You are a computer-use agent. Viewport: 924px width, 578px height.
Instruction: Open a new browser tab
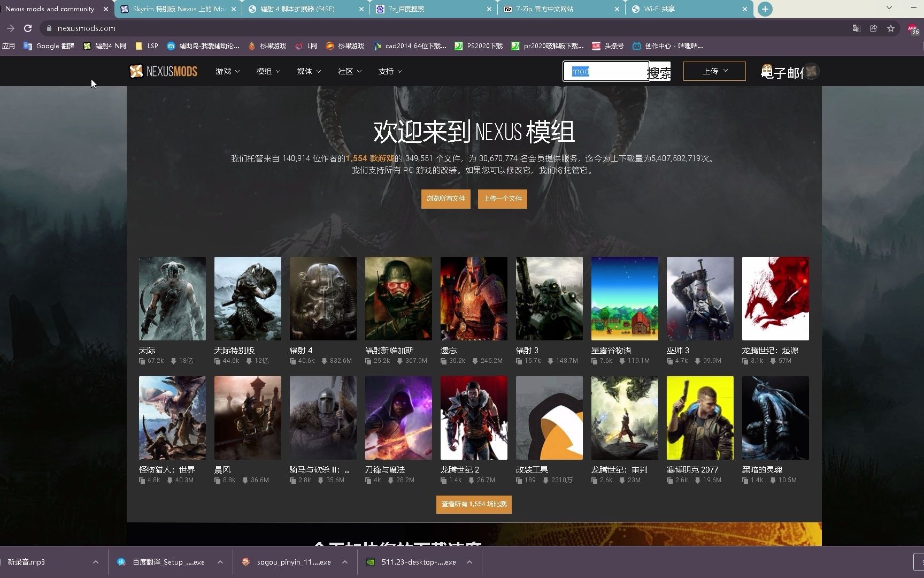coord(765,9)
